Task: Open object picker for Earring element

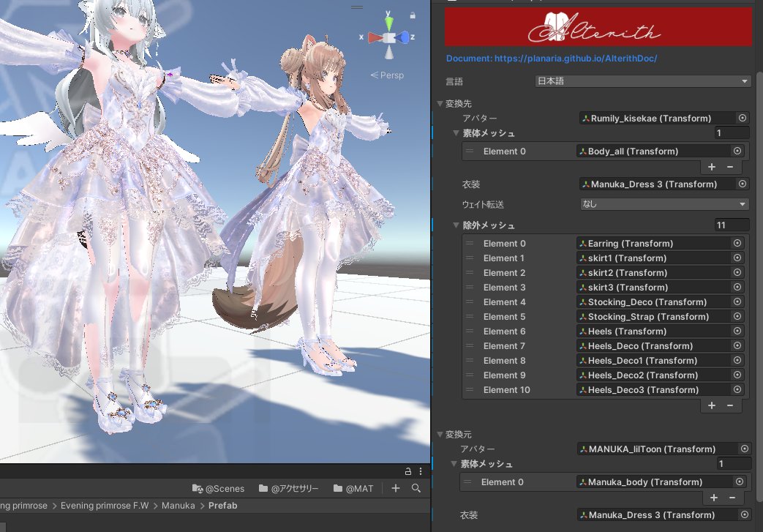Action: [x=737, y=243]
